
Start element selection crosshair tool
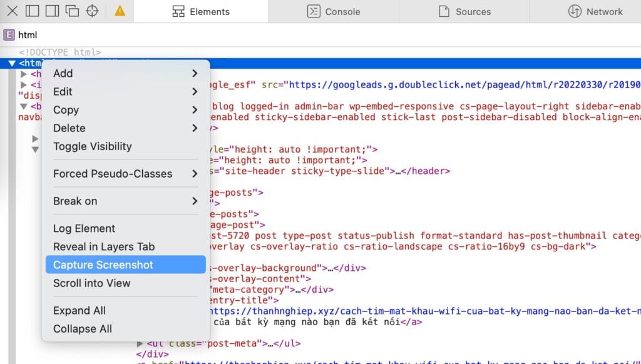[x=92, y=11]
